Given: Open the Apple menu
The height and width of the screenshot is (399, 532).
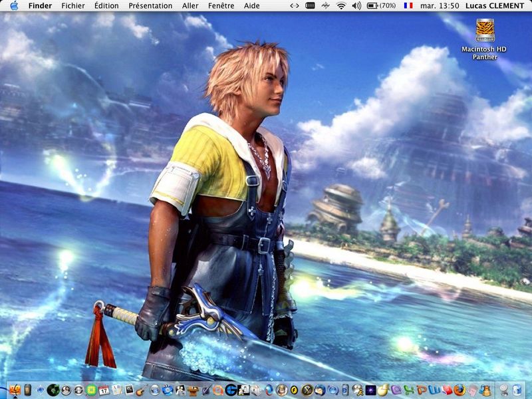Looking at the screenshot, I should pyautogui.click(x=14, y=5).
